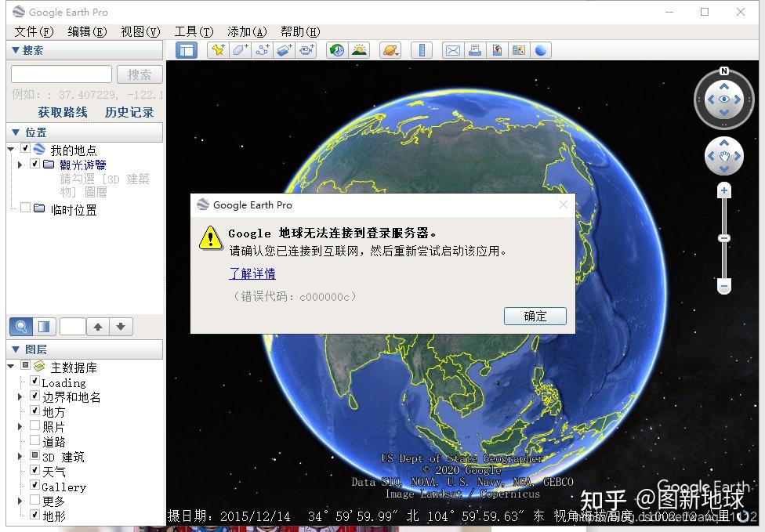Uncheck the 我的地点 checkbox

coord(25,148)
